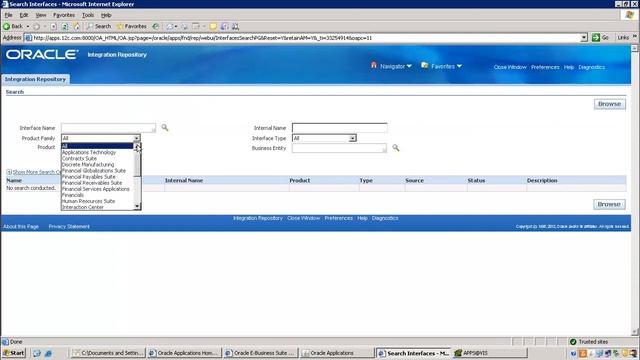This screenshot has height=360, width=640.
Task: Click the Name column header
Action: 14,180
